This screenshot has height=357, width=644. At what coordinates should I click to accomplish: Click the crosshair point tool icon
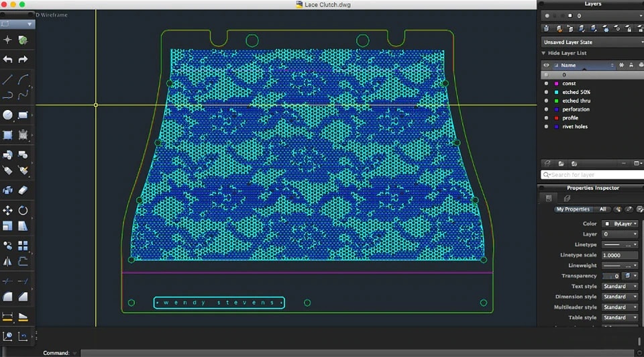(7, 40)
